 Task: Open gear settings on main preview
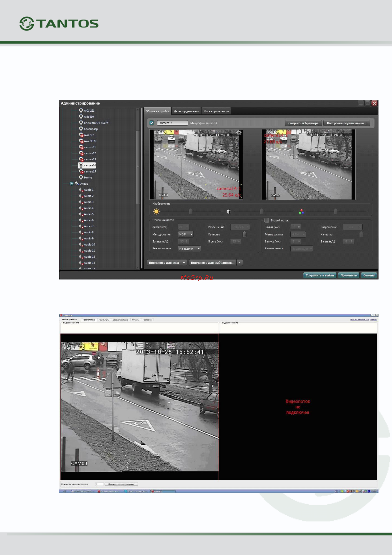(x=239, y=132)
